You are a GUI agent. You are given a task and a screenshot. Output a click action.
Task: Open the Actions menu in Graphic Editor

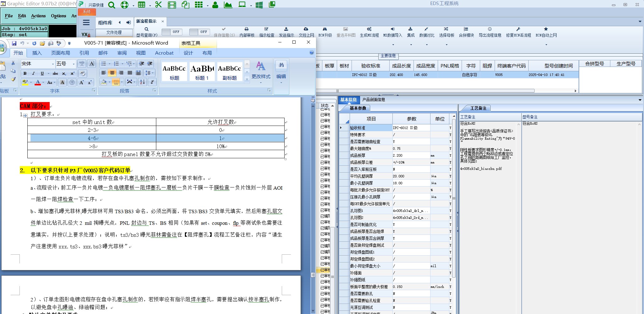click(x=38, y=16)
